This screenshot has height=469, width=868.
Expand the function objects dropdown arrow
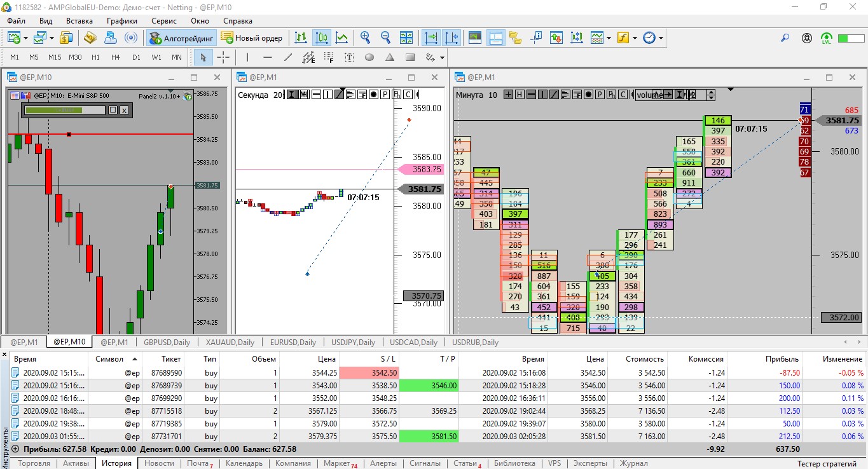click(x=635, y=38)
